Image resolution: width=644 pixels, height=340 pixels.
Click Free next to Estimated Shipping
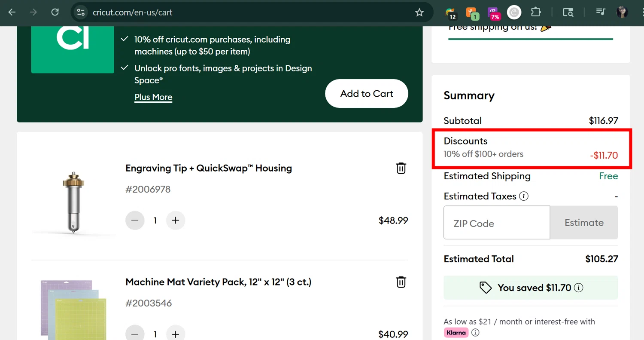(609, 176)
